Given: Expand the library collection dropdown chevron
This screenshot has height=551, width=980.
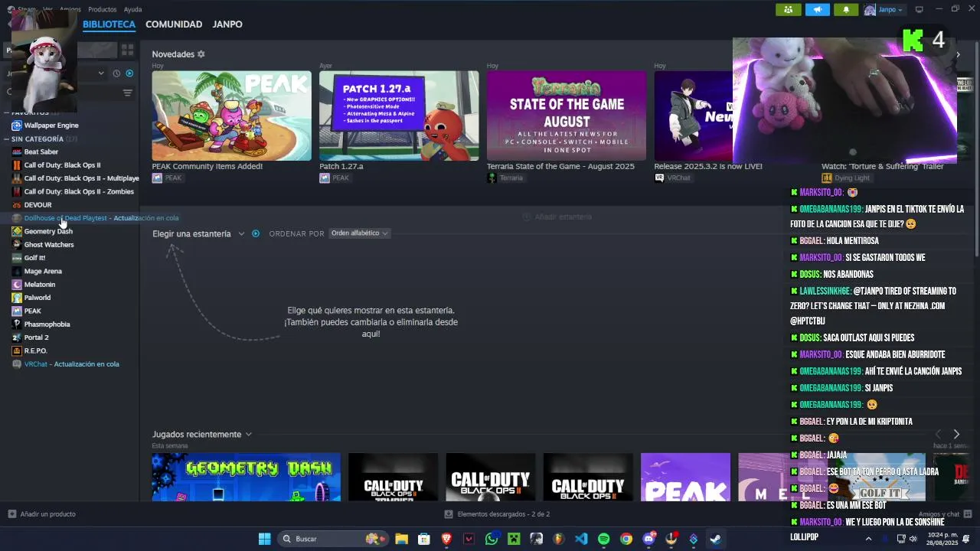Looking at the screenshot, I should 101,73.
